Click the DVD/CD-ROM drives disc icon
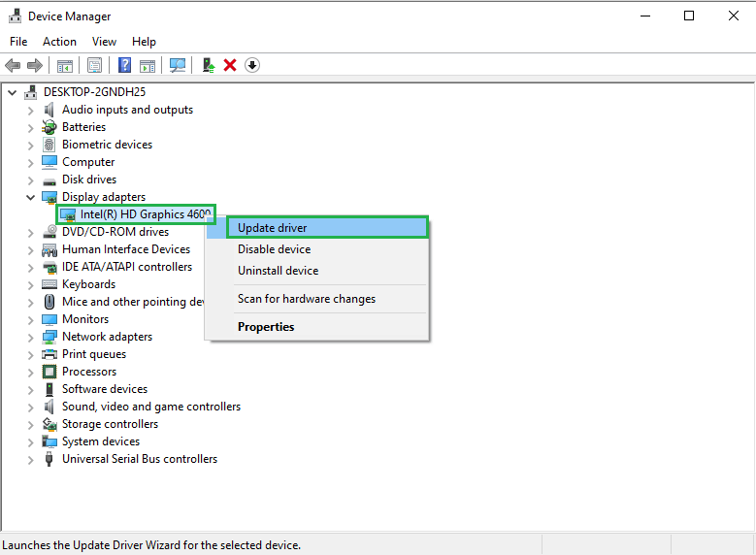 (49, 232)
